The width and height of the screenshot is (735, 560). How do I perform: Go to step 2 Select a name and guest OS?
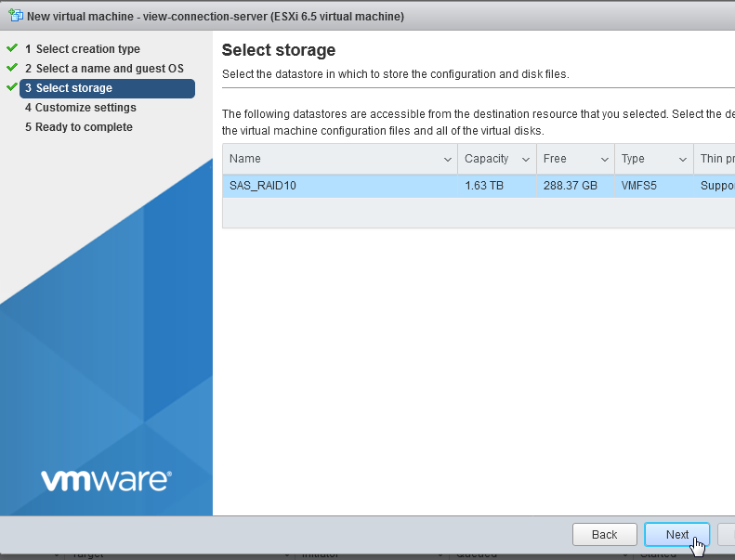coord(104,69)
